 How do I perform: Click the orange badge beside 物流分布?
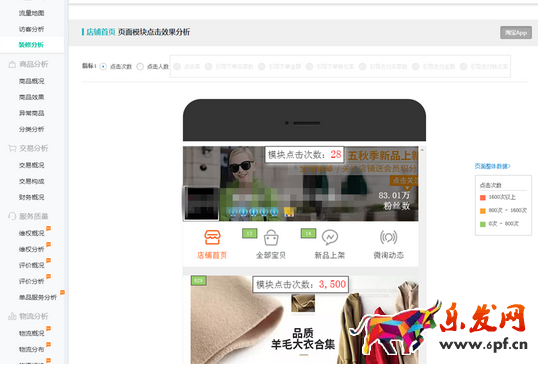(48, 344)
